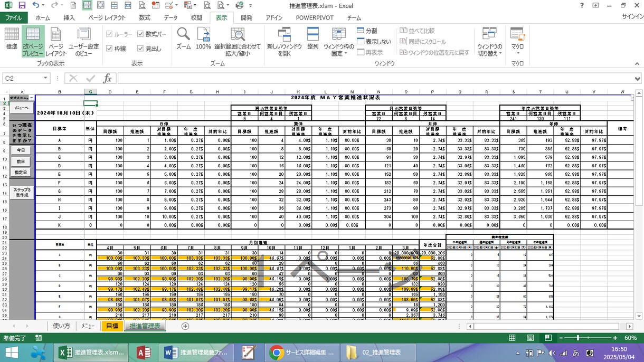The width and height of the screenshot is (644, 362).
Task: Click the 指定日 button on the sheet
Action: (x=21, y=173)
